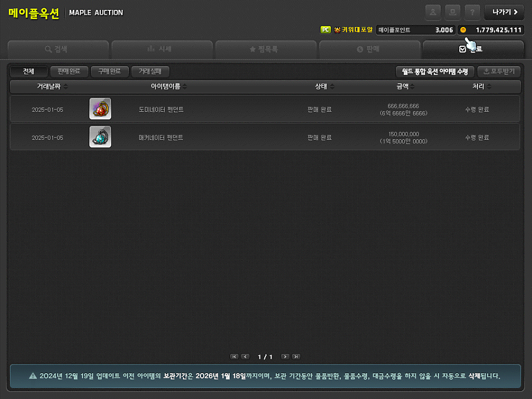The height and width of the screenshot is (399, 532).
Task: Select 도미네이터 펜던트 item name
Action: tap(161, 110)
